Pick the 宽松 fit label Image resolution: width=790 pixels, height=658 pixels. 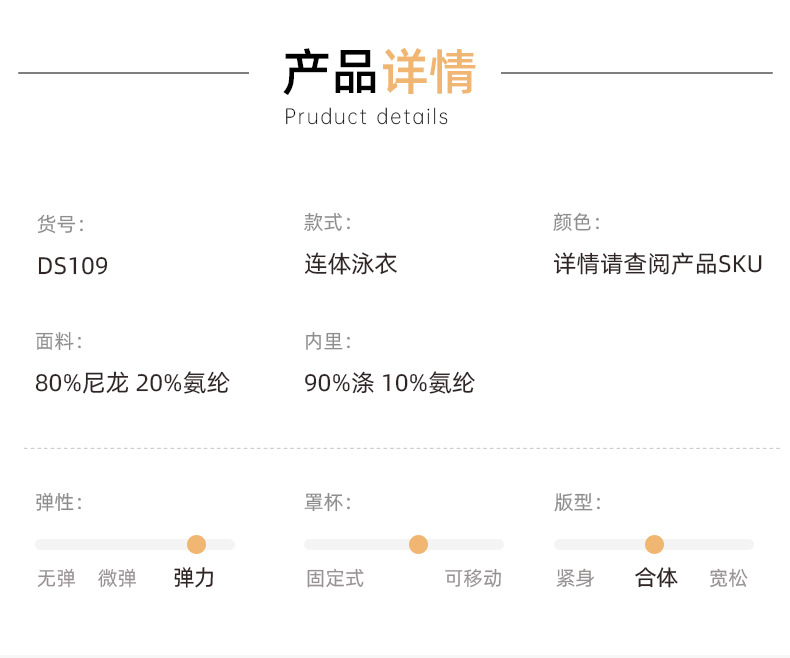728,578
